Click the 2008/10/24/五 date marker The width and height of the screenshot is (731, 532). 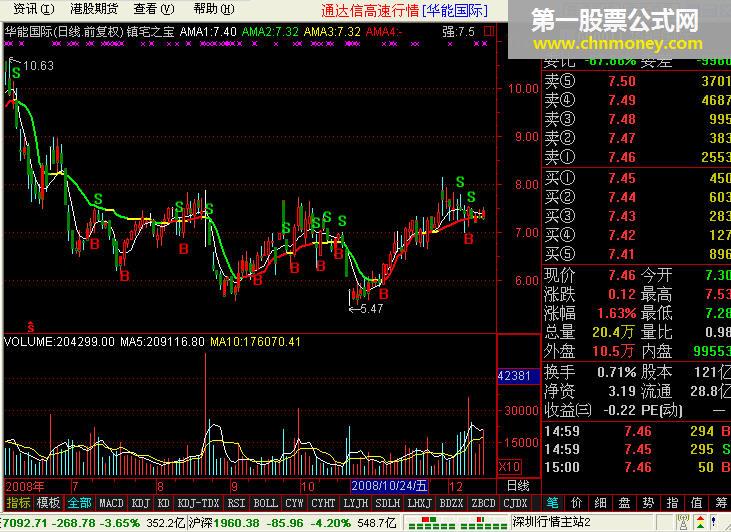389,486
